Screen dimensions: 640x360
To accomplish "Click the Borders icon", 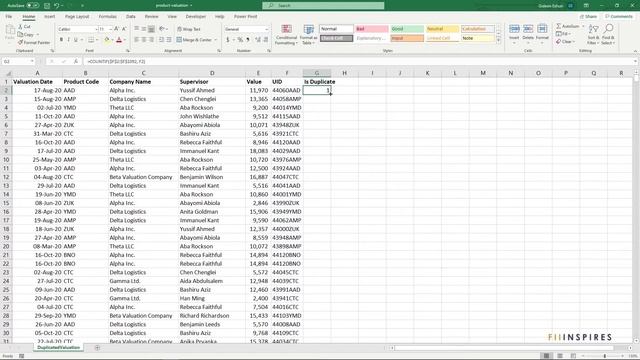I will [x=91, y=40].
